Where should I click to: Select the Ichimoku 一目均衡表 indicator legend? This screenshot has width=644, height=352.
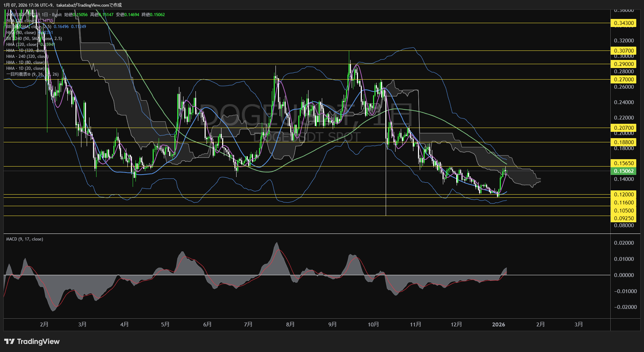tap(32, 74)
